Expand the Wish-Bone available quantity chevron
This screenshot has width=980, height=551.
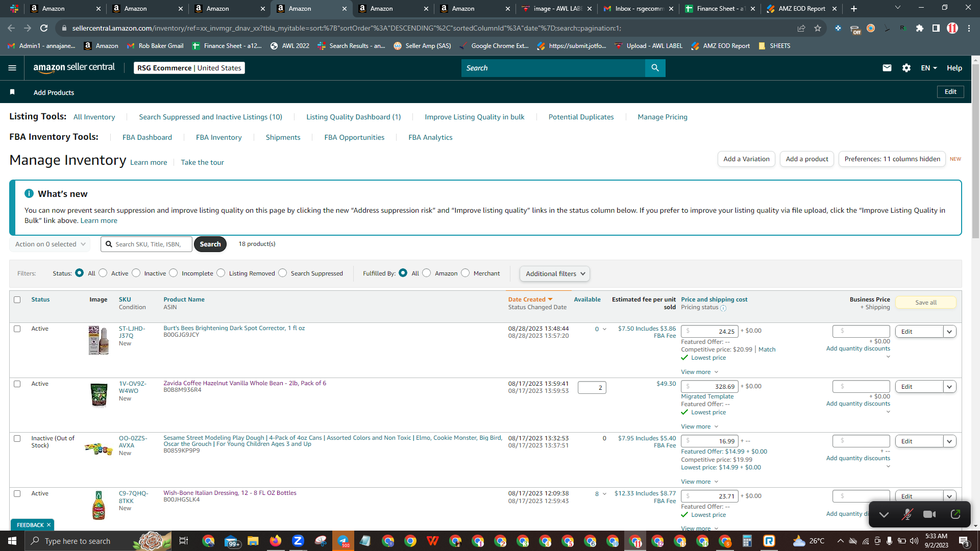point(605,494)
